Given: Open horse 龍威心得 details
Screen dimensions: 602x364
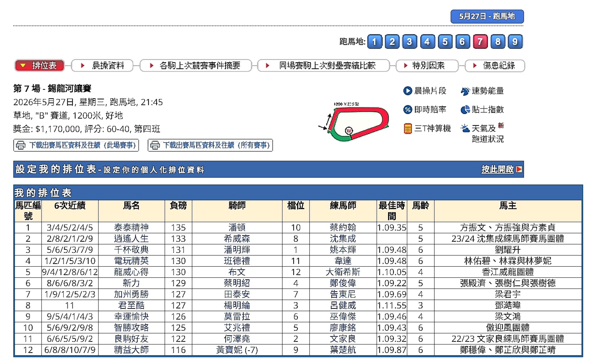Looking at the screenshot, I should pyautogui.click(x=131, y=272).
